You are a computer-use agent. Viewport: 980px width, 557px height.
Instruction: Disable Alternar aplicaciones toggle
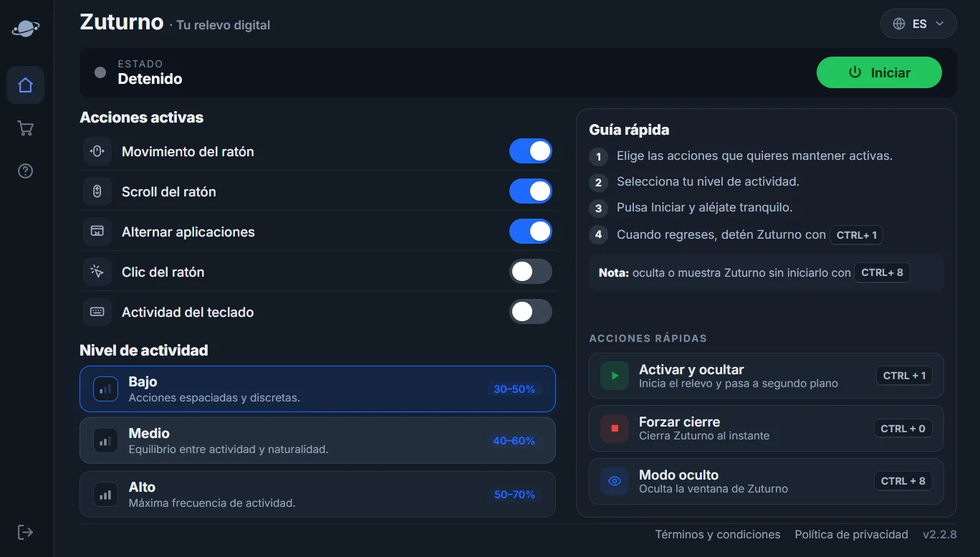[531, 232]
